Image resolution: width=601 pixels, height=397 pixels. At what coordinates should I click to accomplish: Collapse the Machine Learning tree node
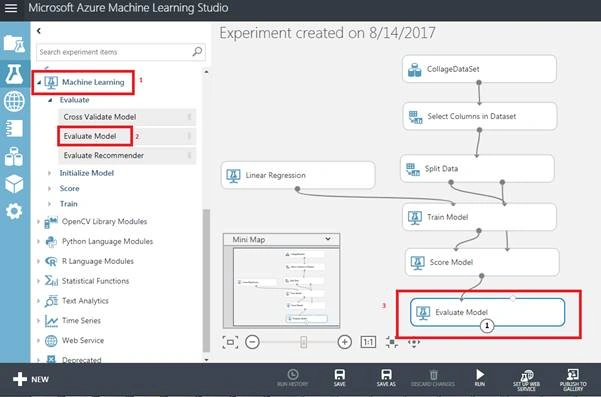(39, 82)
